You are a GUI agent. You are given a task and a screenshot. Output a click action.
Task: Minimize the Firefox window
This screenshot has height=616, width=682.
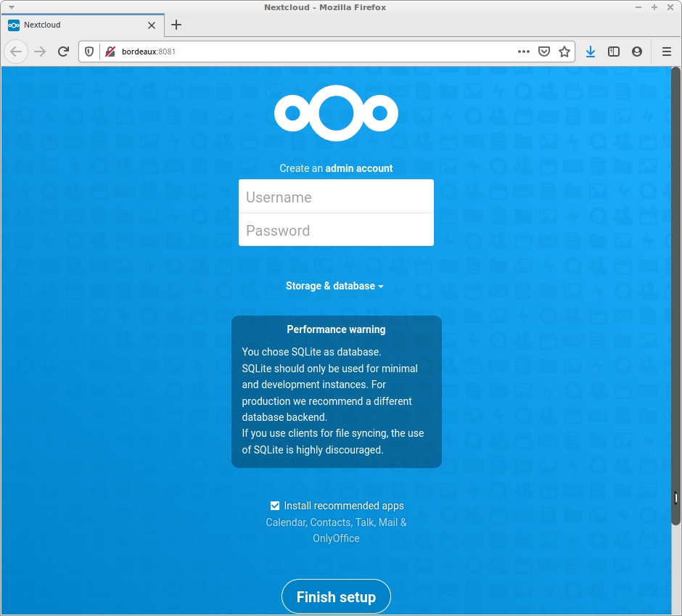click(638, 7)
